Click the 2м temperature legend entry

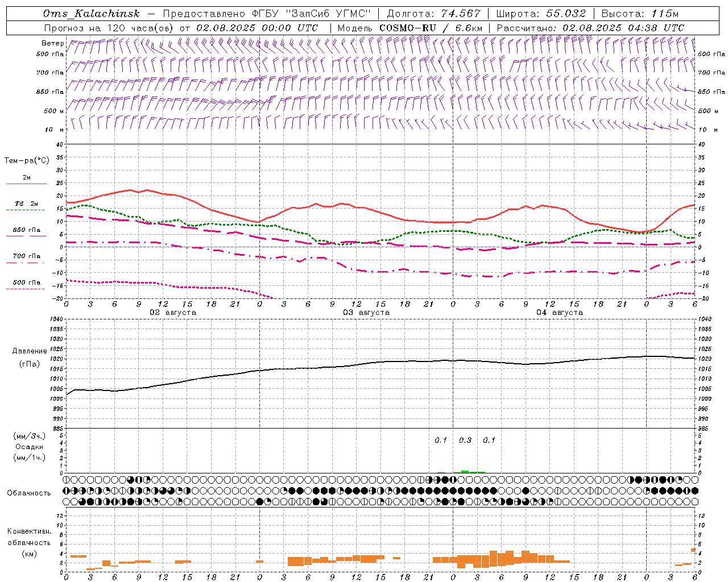(x=27, y=178)
